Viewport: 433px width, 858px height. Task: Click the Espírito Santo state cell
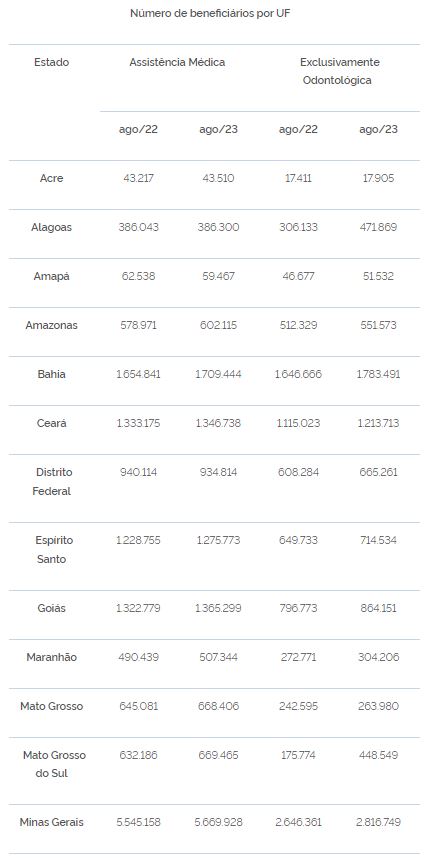(52, 549)
